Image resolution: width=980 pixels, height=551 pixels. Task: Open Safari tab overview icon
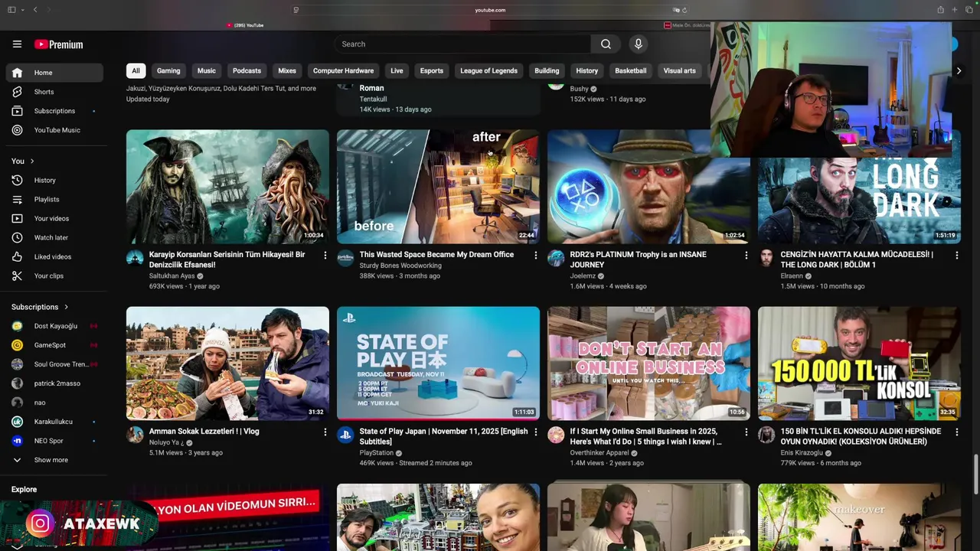(968, 10)
